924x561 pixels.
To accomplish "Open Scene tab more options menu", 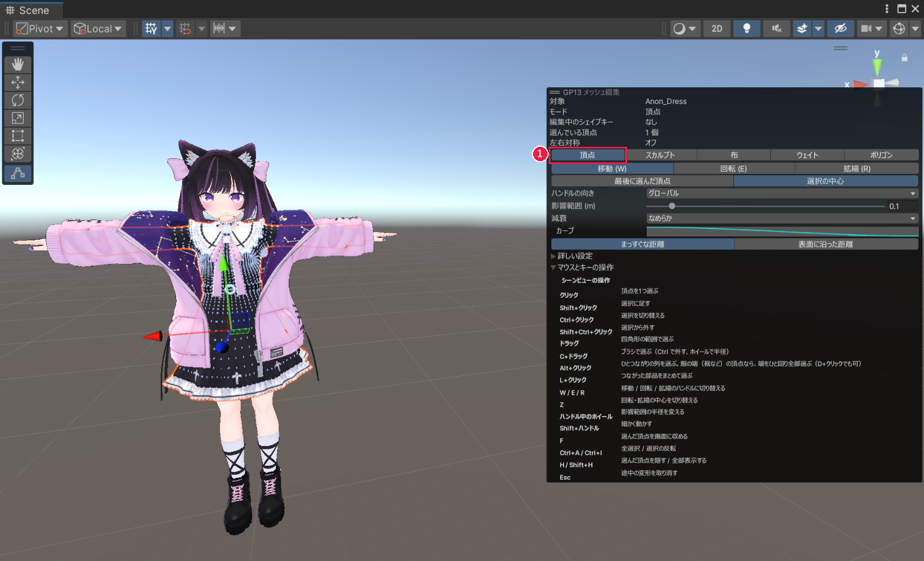I will point(887,9).
